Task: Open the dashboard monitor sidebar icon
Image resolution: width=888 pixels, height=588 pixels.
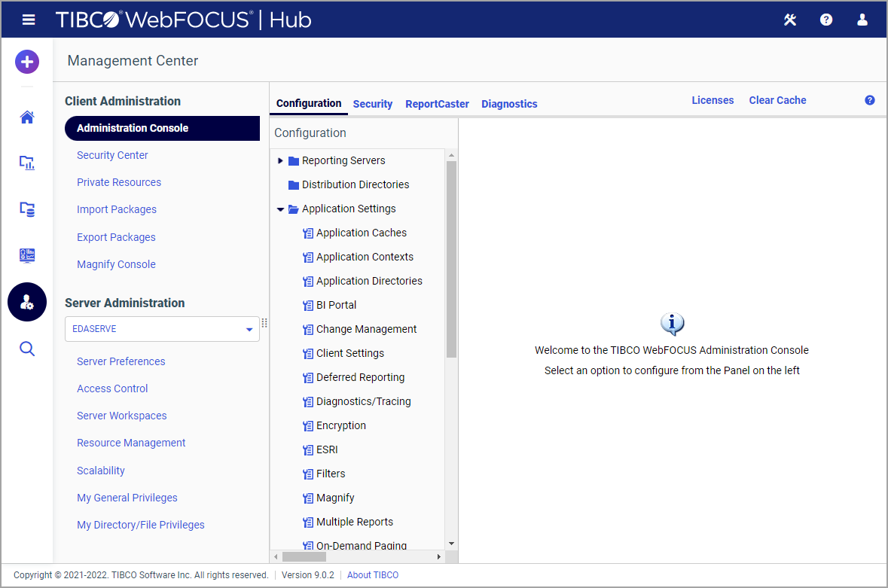Action: pyautogui.click(x=27, y=255)
